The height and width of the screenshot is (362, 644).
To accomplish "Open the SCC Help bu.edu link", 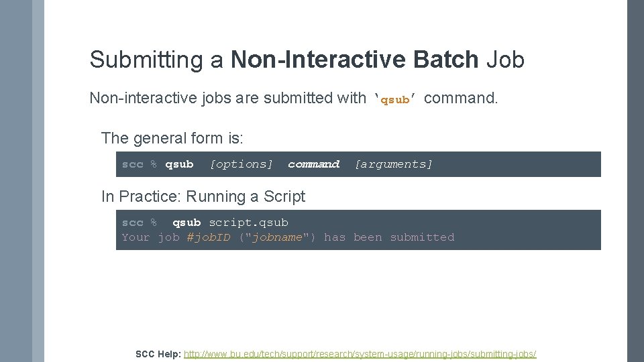I will pyautogui.click(x=360, y=354).
